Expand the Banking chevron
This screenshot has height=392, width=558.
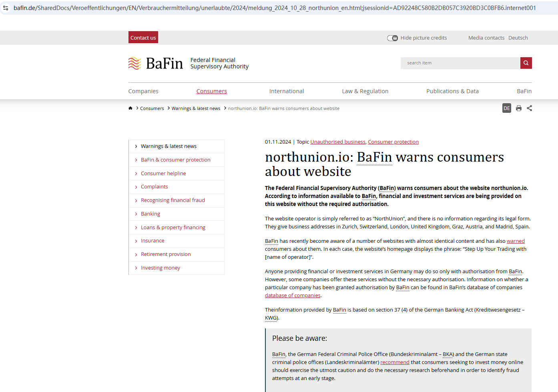(x=136, y=214)
